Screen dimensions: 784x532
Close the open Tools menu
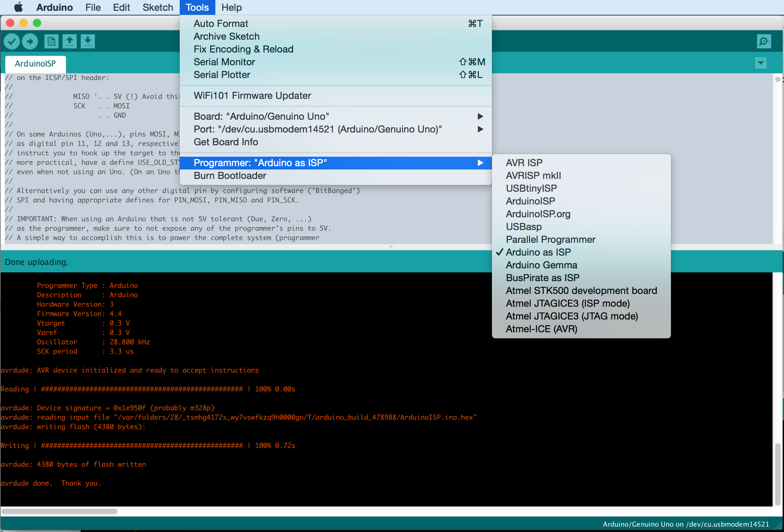click(x=198, y=7)
